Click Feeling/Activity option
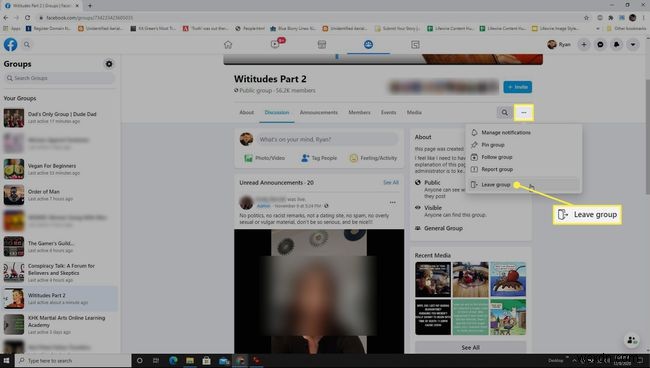The height and width of the screenshot is (368, 650). (x=373, y=158)
